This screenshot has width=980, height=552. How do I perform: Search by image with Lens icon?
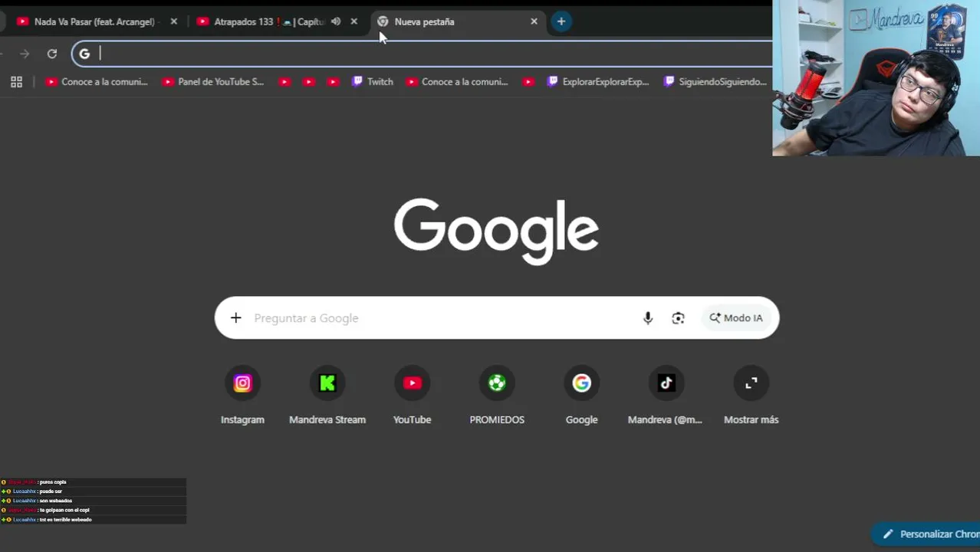pyautogui.click(x=678, y=318)
